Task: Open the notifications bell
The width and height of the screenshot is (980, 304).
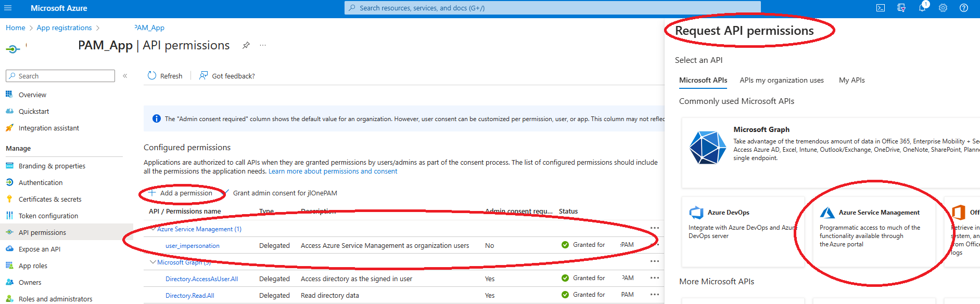Action: tap(922, 8)
